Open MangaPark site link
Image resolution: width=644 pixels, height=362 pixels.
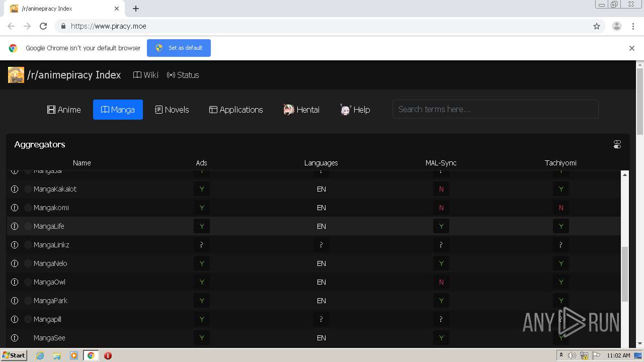pyautogui.click(x=50, y=301)
